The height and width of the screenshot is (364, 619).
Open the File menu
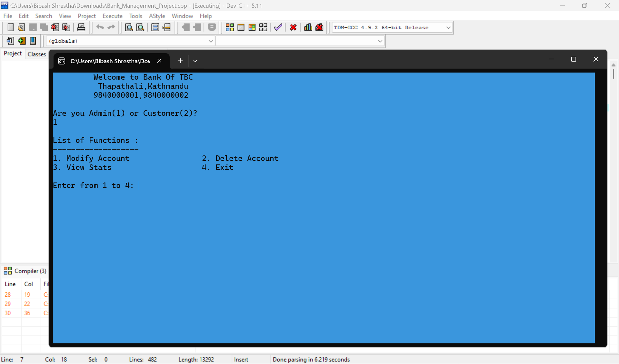[8, 16]
